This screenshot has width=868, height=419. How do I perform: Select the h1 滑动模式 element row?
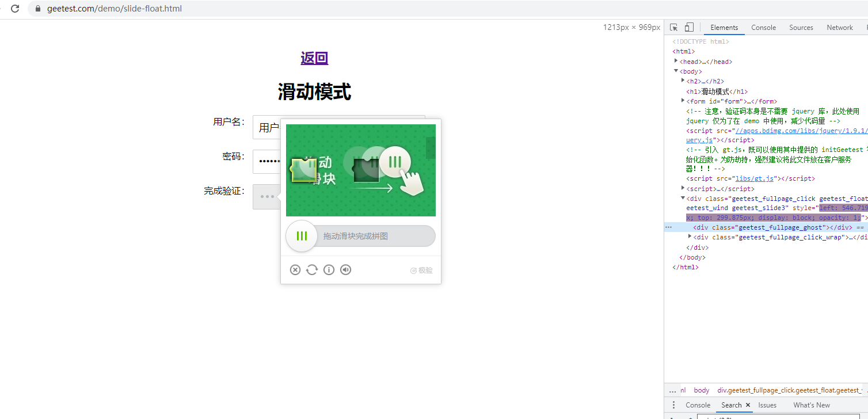click(x=717, y=92)
